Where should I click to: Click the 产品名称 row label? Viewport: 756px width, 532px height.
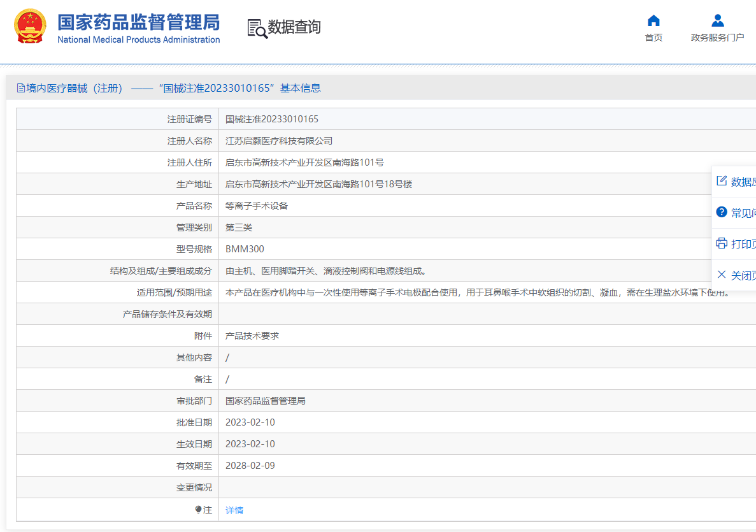click(x=194, y=206)
